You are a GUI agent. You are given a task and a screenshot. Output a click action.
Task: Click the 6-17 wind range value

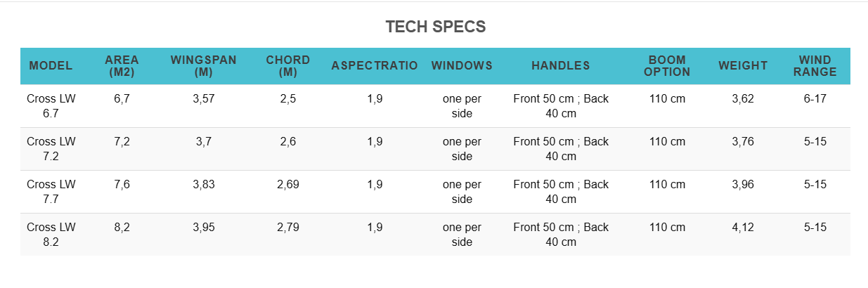(815, 99)
